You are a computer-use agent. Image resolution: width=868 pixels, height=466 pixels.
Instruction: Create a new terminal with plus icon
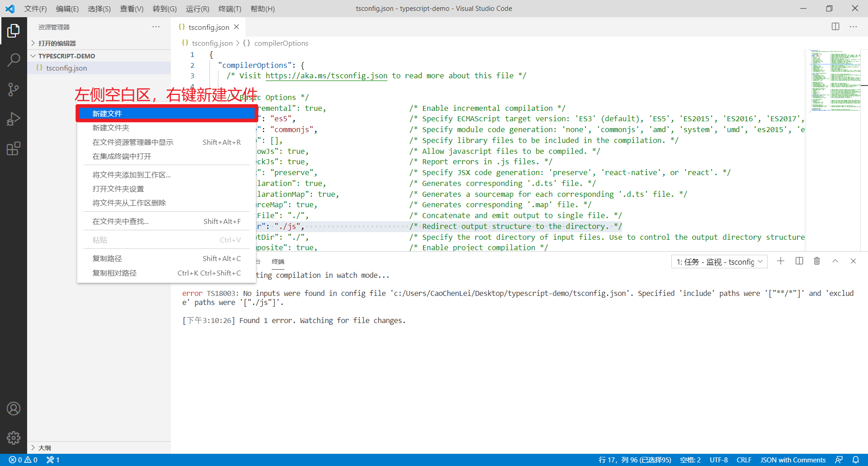tap(781, 261)
